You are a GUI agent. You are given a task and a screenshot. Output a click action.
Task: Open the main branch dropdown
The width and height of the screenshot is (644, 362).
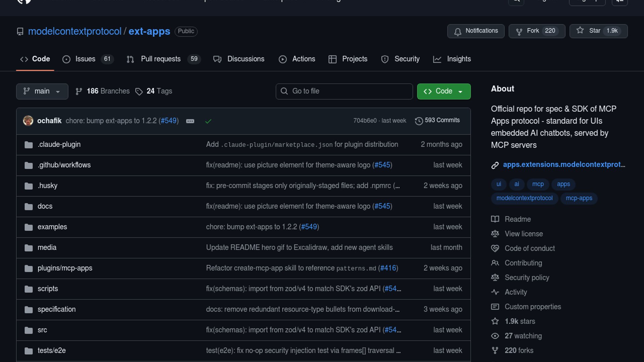coord(42,91)
